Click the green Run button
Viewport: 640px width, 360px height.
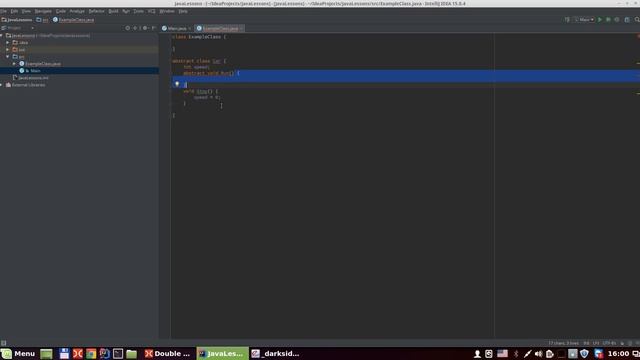pos(600,20)
